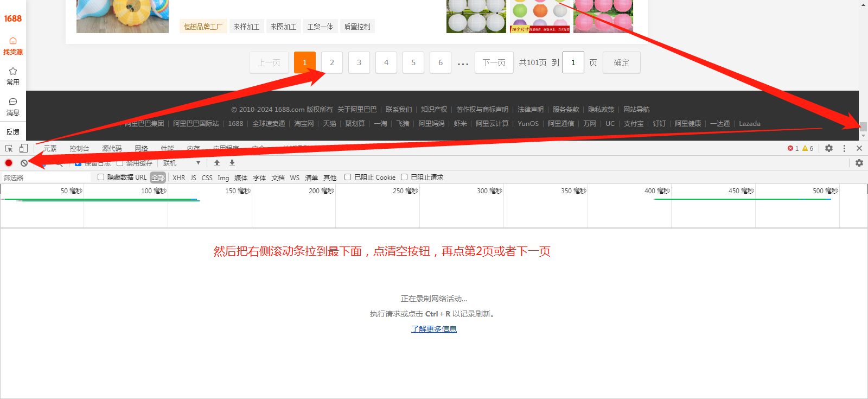Go to page 4 in pagination
The image size is (868, 399).
coord(386,62)
